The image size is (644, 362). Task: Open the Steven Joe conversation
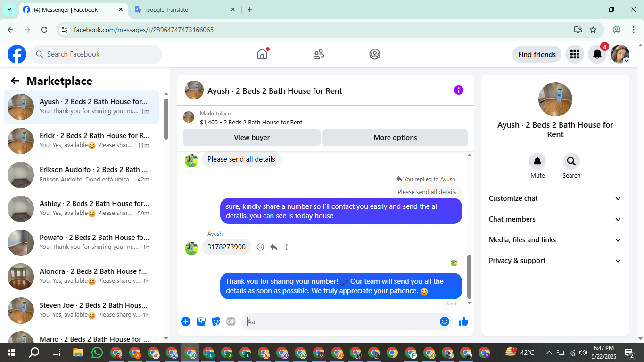pyautogui.click(x=81, y=311)
